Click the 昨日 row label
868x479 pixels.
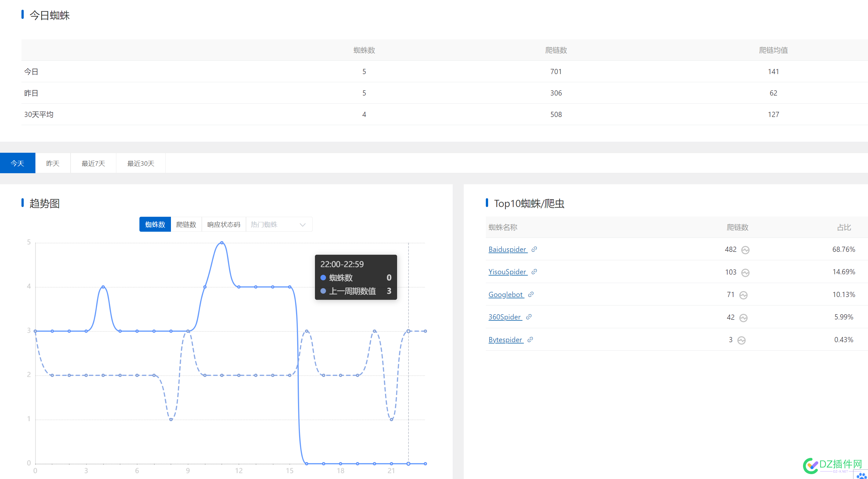(x=31, y=93)
